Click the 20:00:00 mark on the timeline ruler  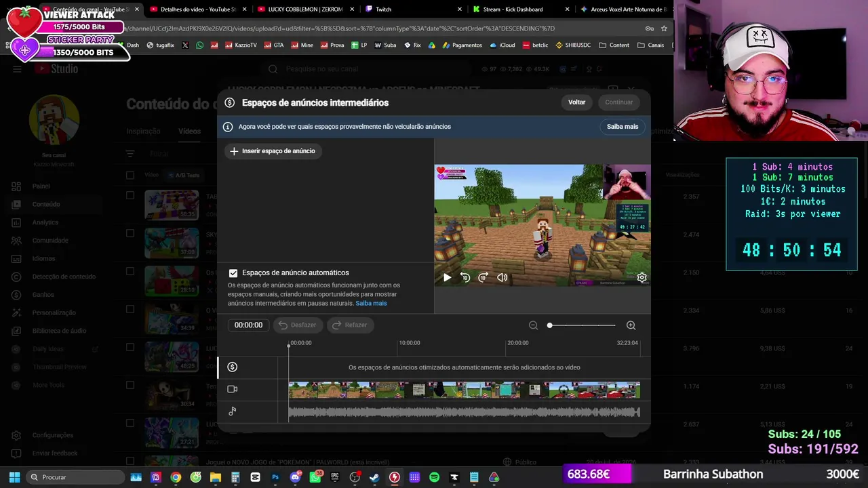(x=518, y=343)
